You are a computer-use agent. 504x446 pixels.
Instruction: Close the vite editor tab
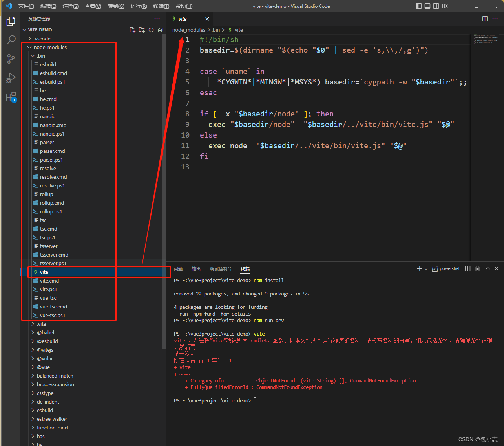(207, 19)
